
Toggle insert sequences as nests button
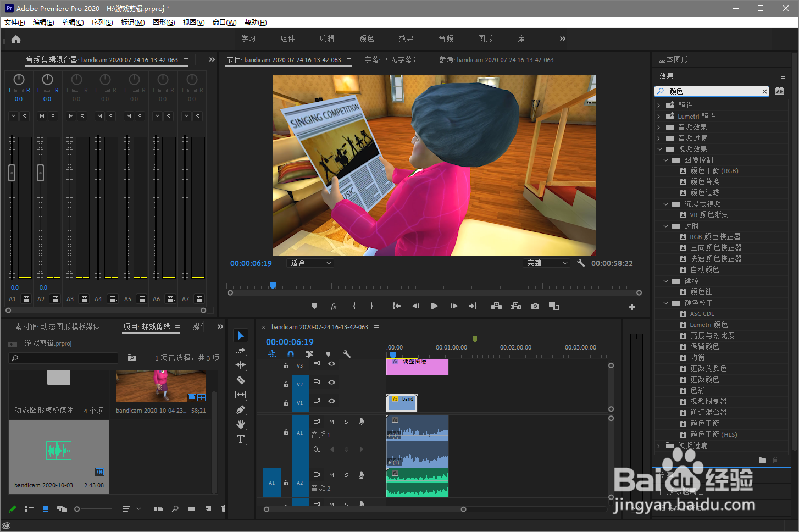tap(272, 354)
